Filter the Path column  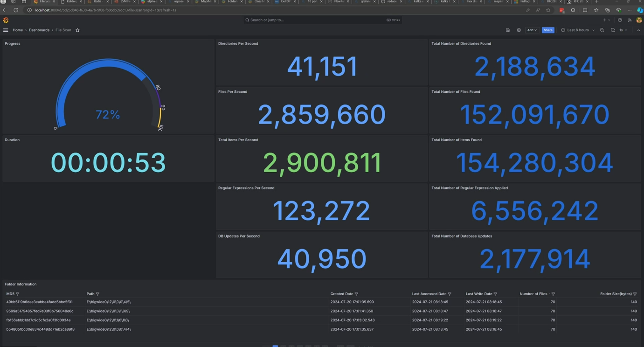click(x=97, y=294)
